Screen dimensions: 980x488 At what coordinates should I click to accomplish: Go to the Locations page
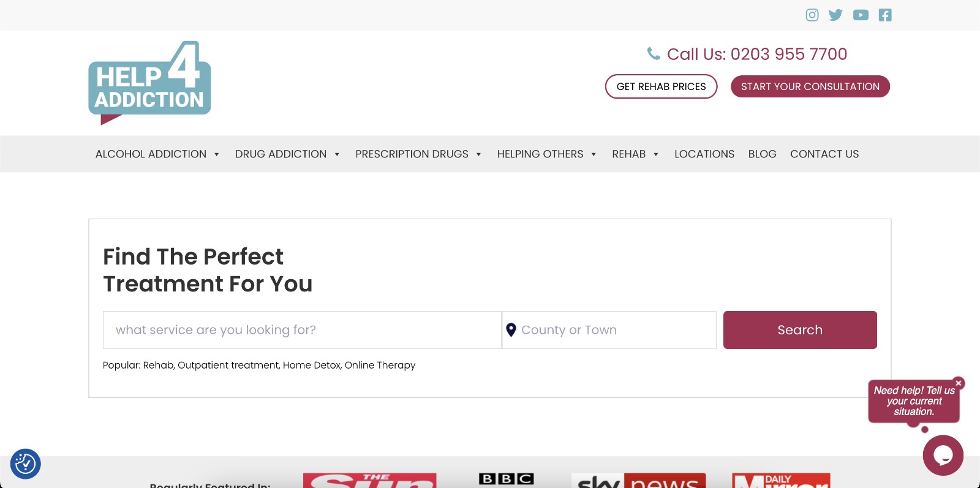[x=704, y=154]
